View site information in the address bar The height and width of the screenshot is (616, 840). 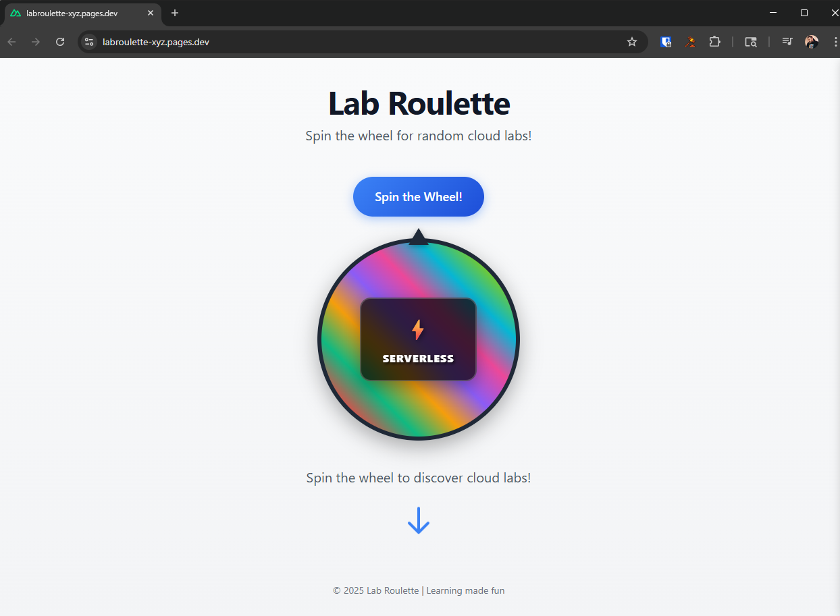[x=88, y=41]
